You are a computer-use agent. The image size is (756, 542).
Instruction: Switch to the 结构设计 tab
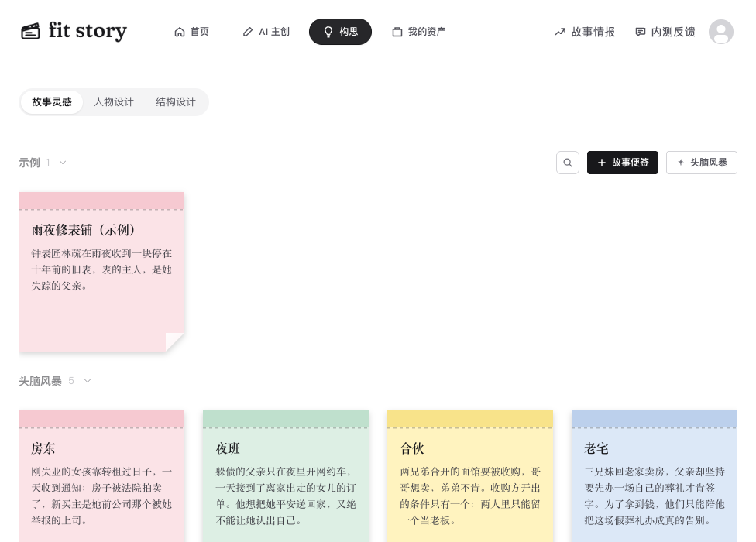coord(176,102)
